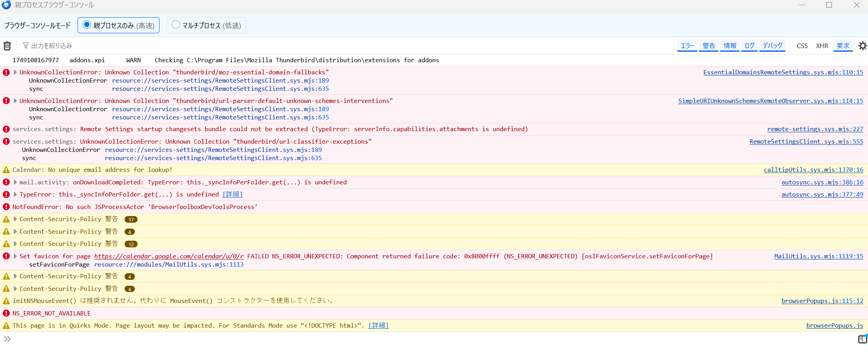Screen dimensions: 868x355
Task: Toggle the XHR filter tab
Action: click(x=822, y=46)
